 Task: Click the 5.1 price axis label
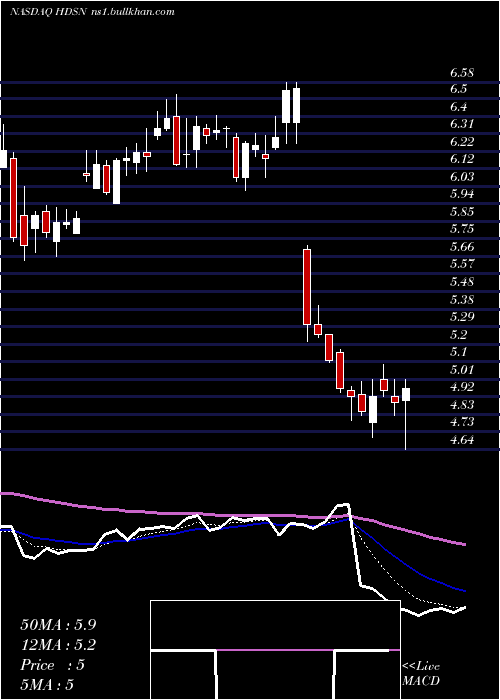[459, 352]
